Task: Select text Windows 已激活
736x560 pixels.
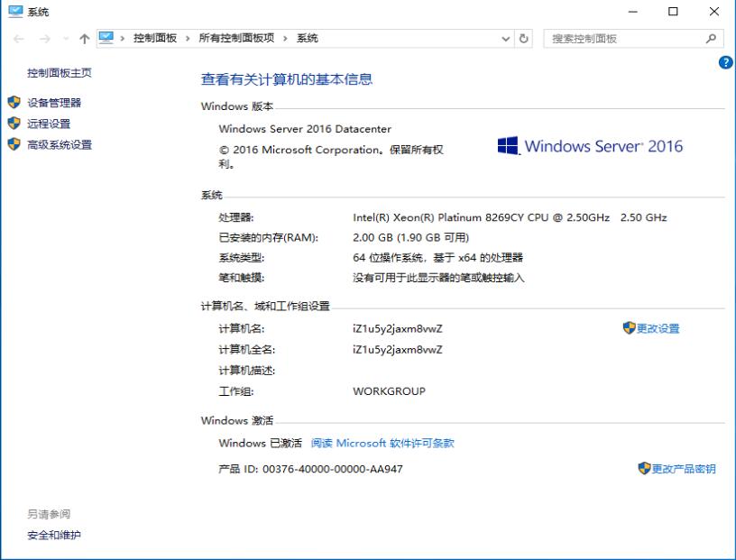Action: click(261, 443)
